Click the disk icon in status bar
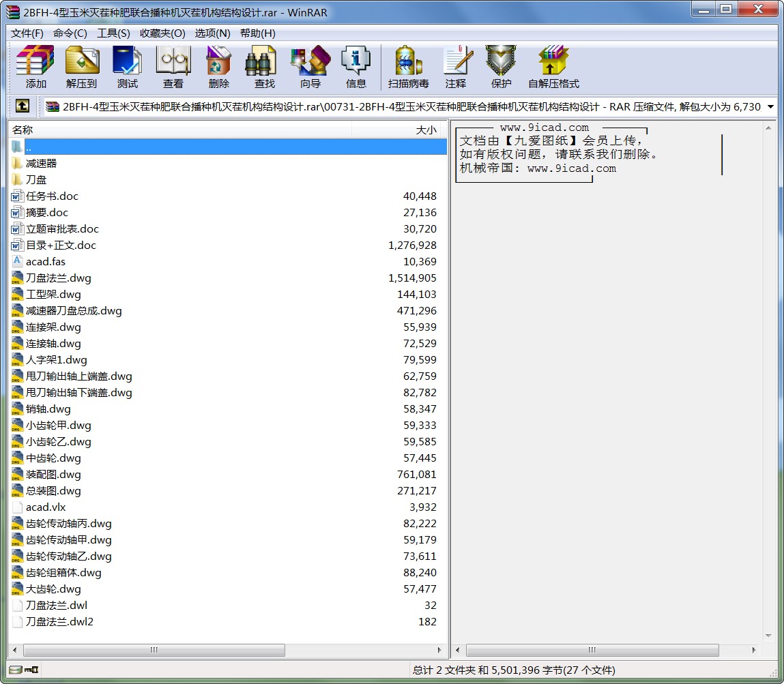The image size is (784, 684). pyautogui.click(x=16, y=670)
